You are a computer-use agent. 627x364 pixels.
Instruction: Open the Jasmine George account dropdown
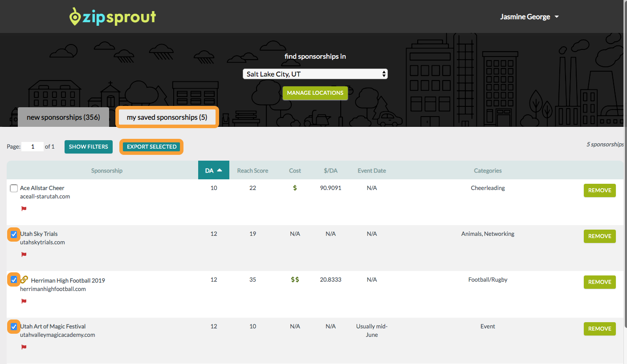tap(529, 17)
